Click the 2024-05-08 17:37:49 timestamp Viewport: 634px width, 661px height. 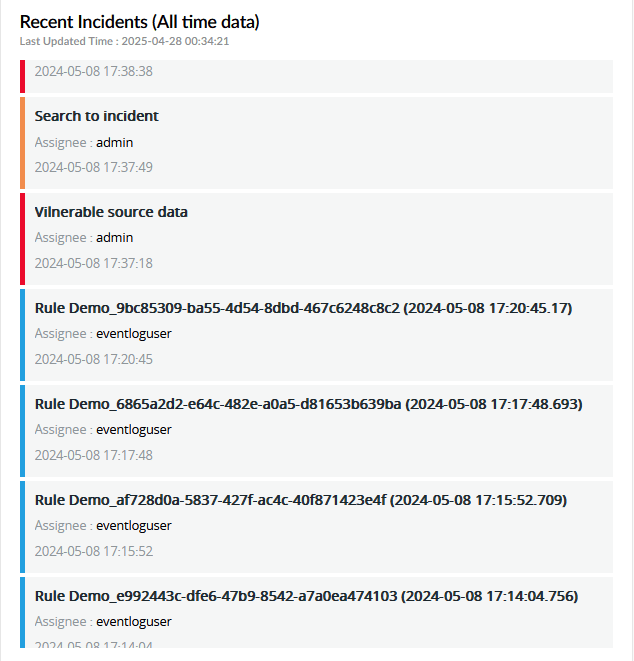point(94,167)
